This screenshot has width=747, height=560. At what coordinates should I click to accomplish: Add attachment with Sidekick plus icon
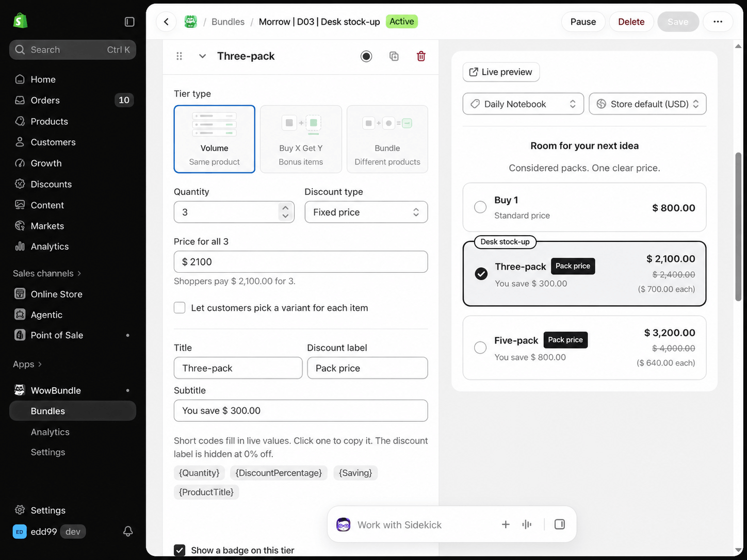pyautogui.click(x=506, y=524)
